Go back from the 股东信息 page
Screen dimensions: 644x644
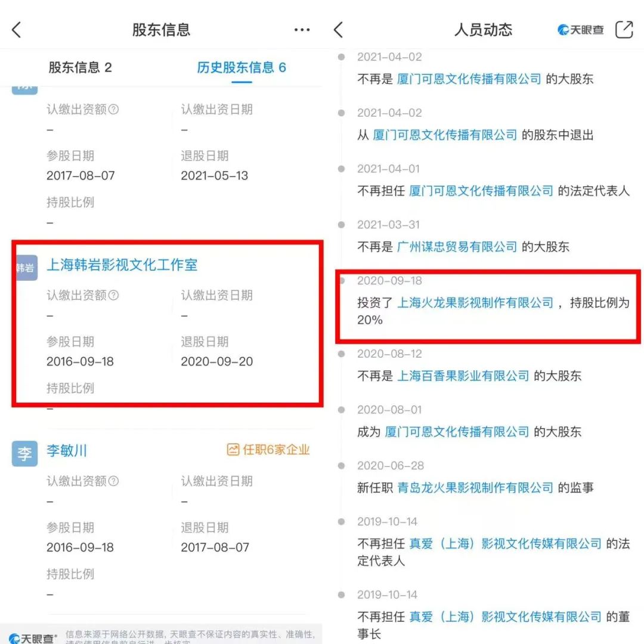[17, 30]
